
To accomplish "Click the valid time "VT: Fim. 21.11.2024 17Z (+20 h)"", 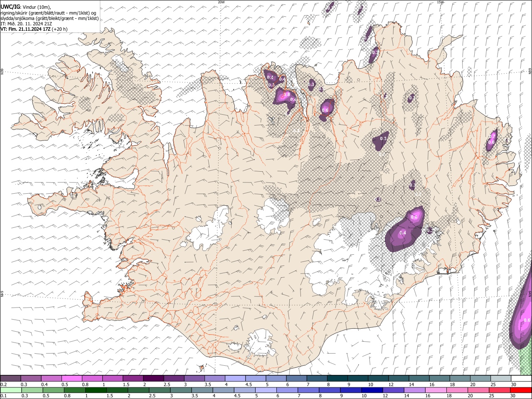I will 34,29.
